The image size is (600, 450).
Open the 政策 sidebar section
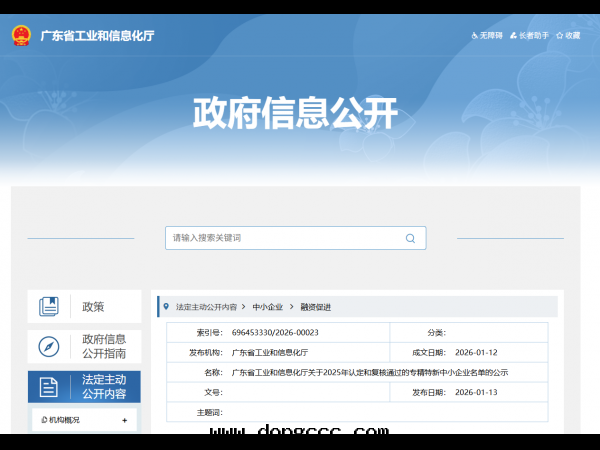point(85,306)
